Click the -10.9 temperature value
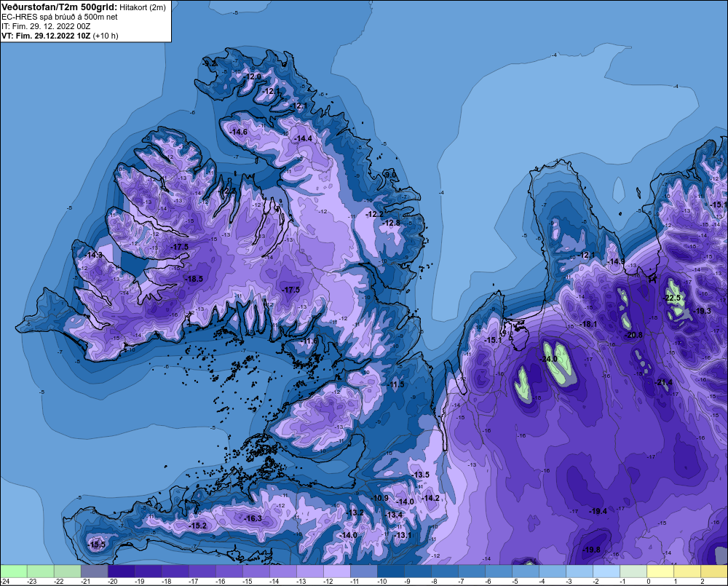Image resolution: width=728 pixels, height=586 pixels. [380, 498]
